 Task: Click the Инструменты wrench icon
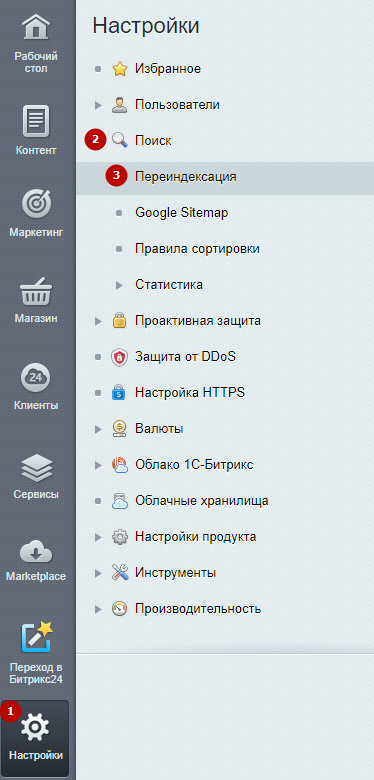119,573
